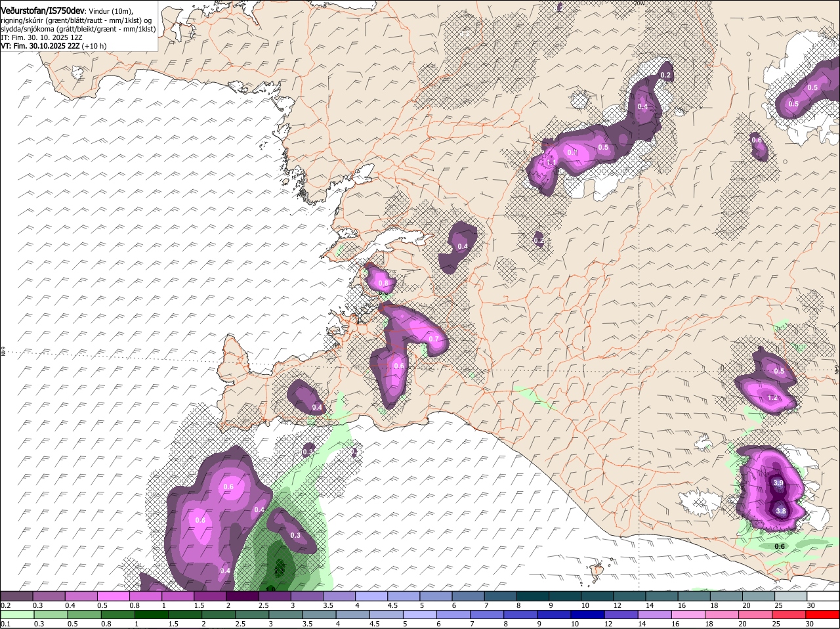Pick the palest green rain legend swatch labeled 0.1
Screen dimensions: 840x629
pos(17,615)
